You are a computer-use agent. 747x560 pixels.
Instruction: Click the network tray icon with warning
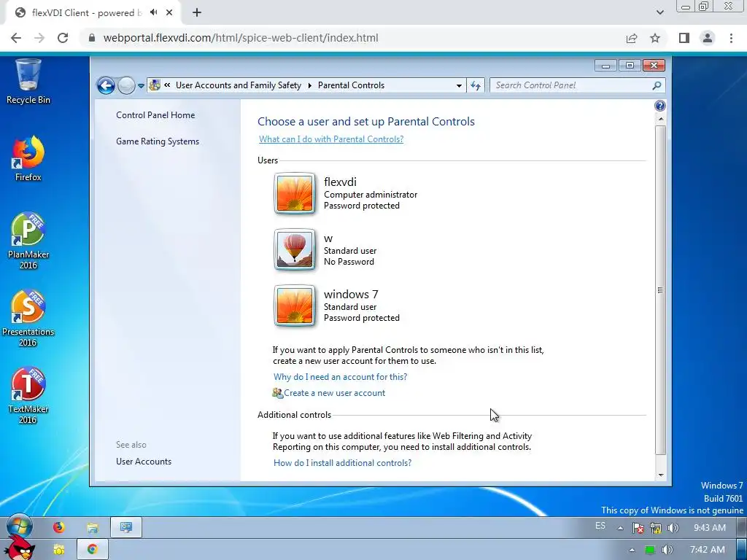[x=656, y=528]
